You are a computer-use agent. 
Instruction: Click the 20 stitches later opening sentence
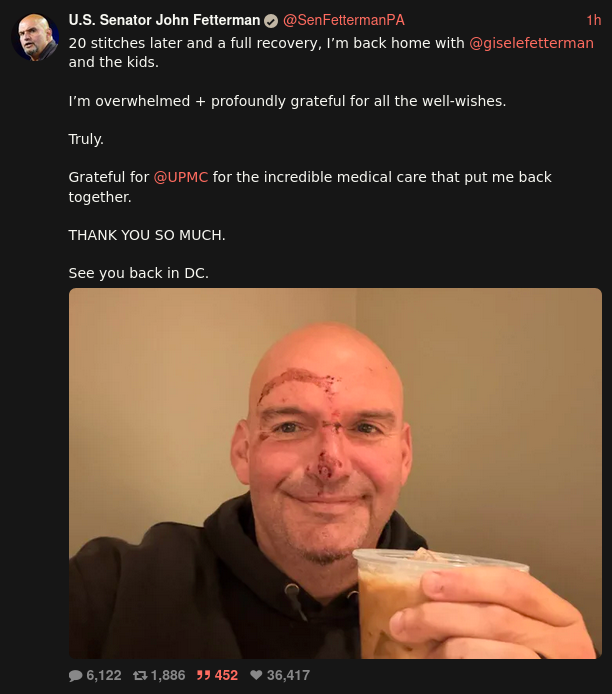coord(331,53)
